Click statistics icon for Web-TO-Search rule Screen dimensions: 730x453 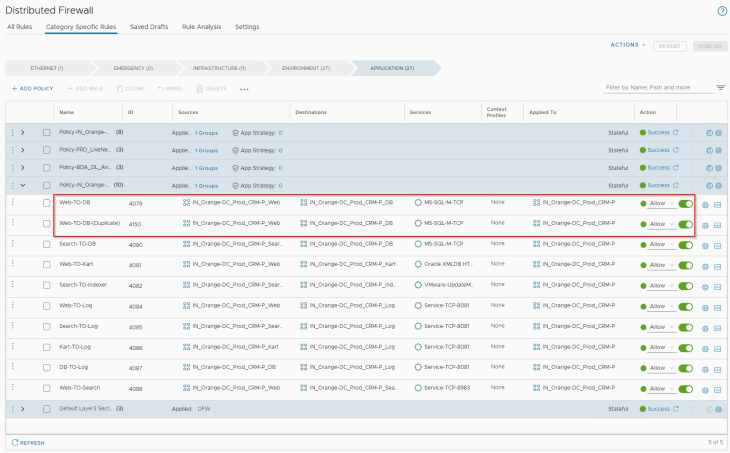(718, 388)
